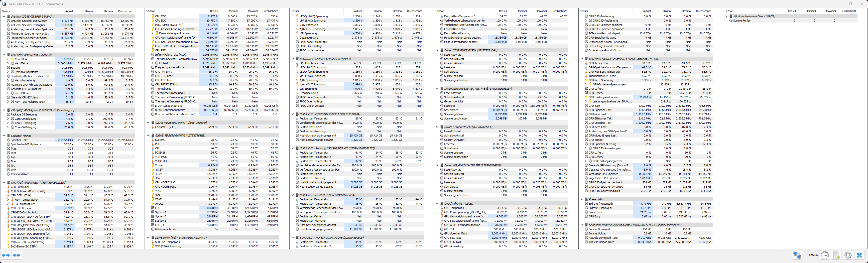The width and height of the screenshot is (868, 263).
Task: Open sensor settings gear icon
Action: [848, 255]
